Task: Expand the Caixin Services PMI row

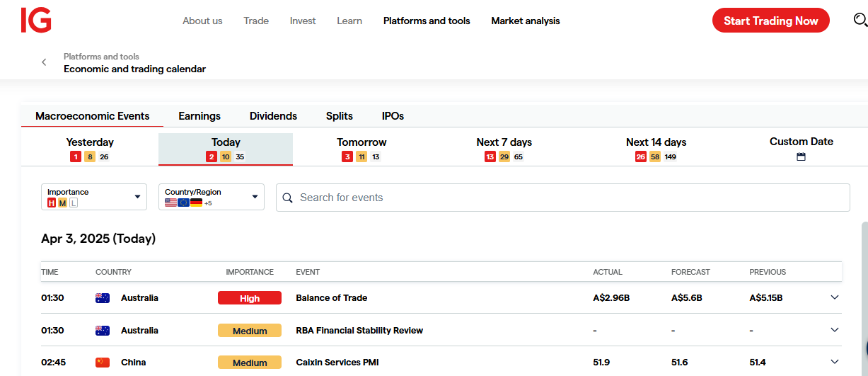Action: pyautogui.click(x=834, y=362)
